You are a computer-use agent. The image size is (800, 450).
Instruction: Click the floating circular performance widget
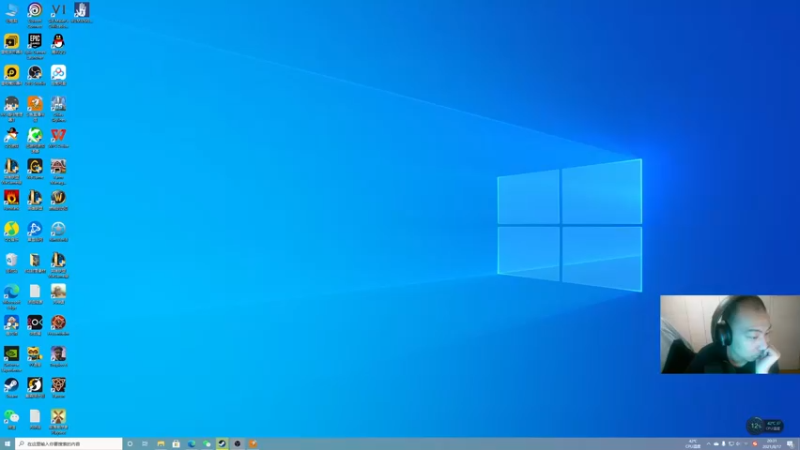click(755, 426)
